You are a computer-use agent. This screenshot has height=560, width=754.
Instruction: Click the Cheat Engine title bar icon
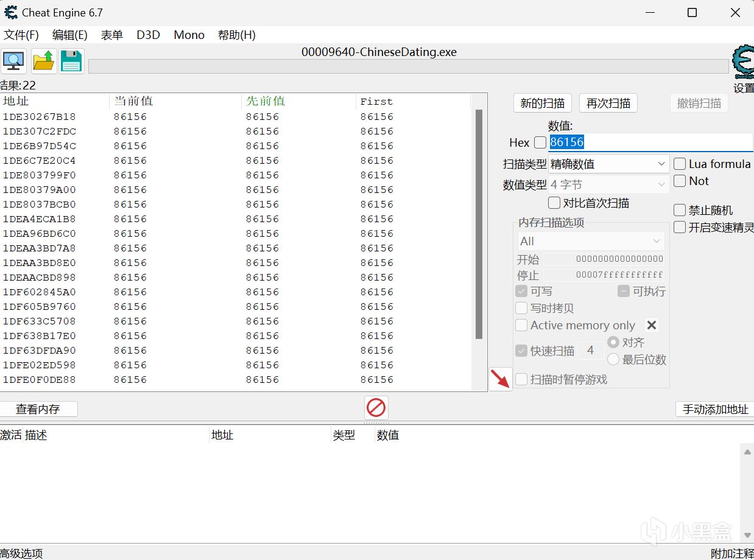(x=11, y=12)
